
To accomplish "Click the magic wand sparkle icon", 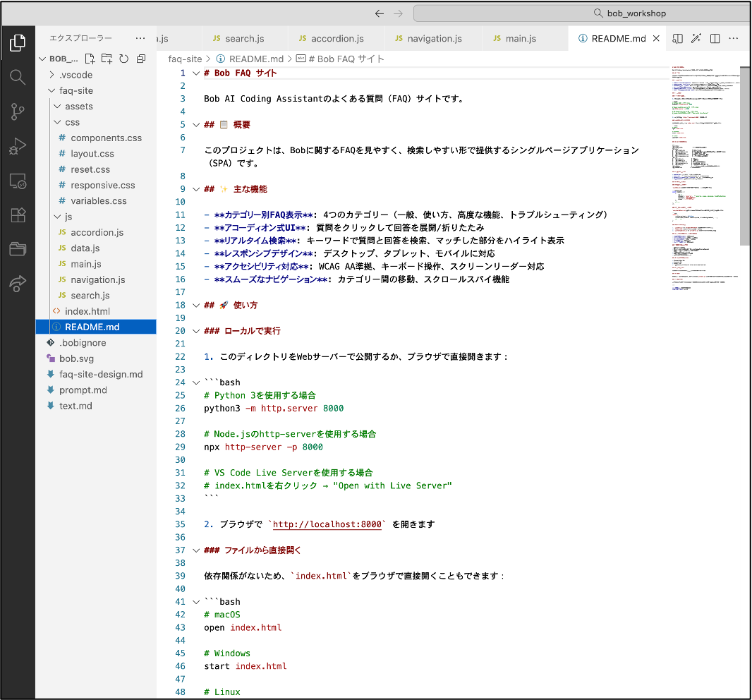I will pyautogui.click(x=696, y=38).
